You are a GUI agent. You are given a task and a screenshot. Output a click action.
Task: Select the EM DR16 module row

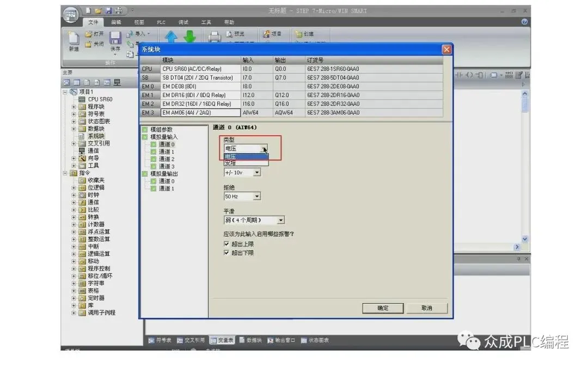(x=291, y=95)
